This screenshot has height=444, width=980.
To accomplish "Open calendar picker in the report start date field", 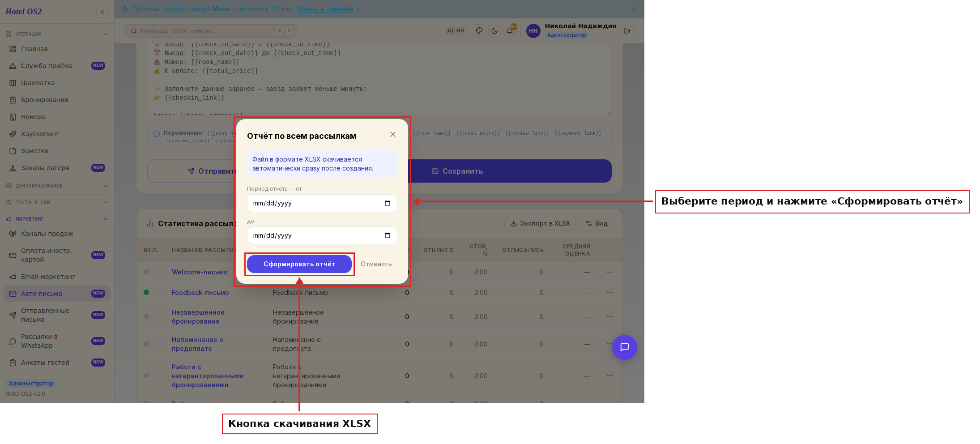I will 388,203.
